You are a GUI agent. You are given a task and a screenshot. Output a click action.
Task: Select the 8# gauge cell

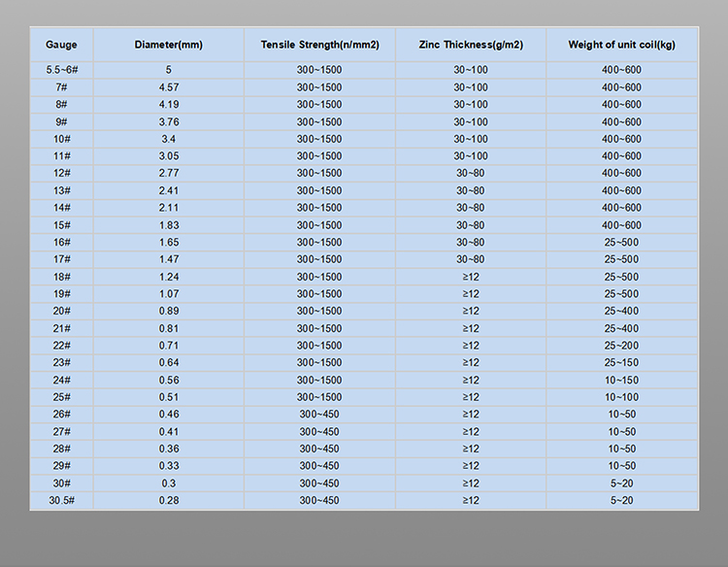(x=61, y=105)
